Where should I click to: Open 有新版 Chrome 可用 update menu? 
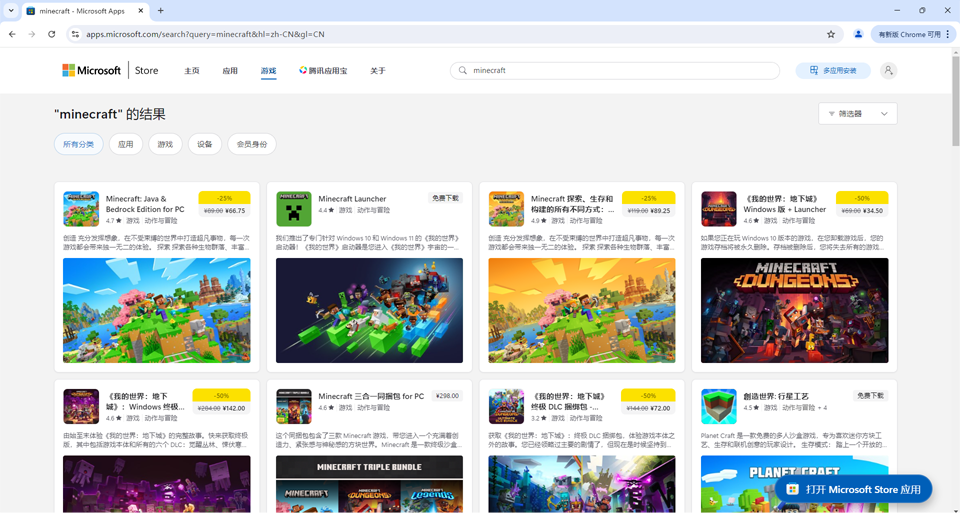(913, 34)
